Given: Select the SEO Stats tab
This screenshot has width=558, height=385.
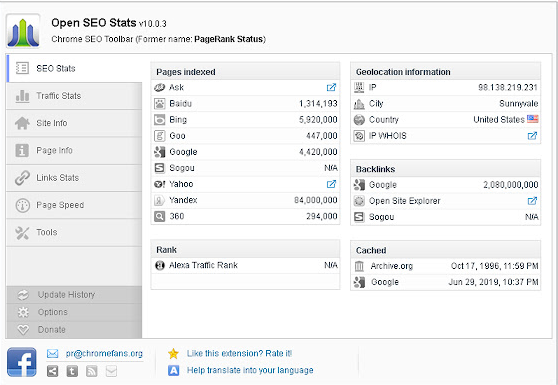Looking at the screenshot, I should (74, 68).
